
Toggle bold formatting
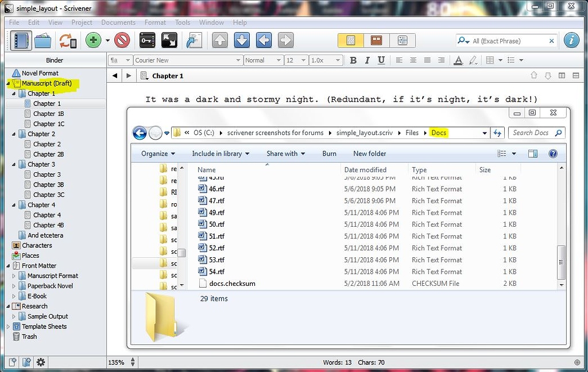pyautogui.click(x=353, y=60)
